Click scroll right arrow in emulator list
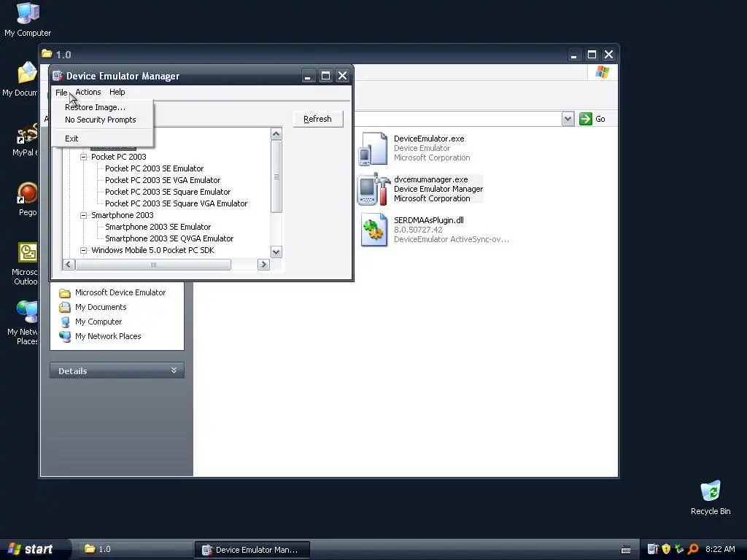Image resolution: width=747 pixels, height=560 pixels. [x=263, y=265]
